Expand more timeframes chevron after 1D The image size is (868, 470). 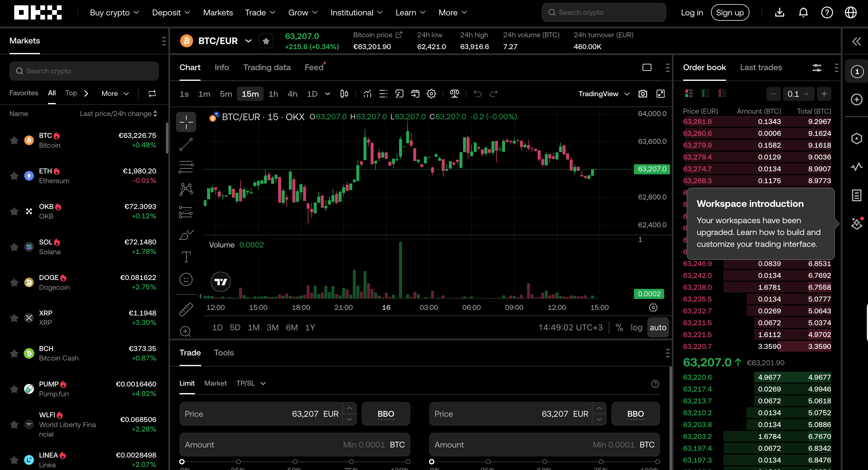point(328,94)
